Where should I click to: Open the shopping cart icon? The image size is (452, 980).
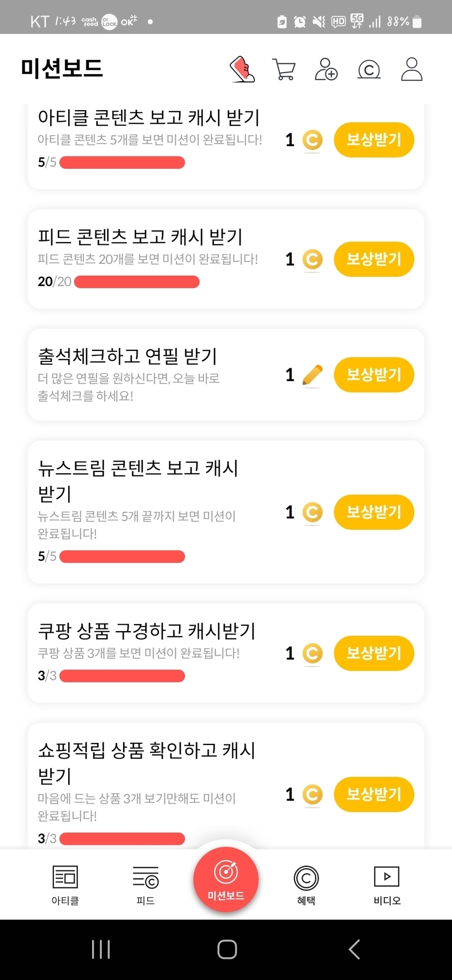(284, 70)
